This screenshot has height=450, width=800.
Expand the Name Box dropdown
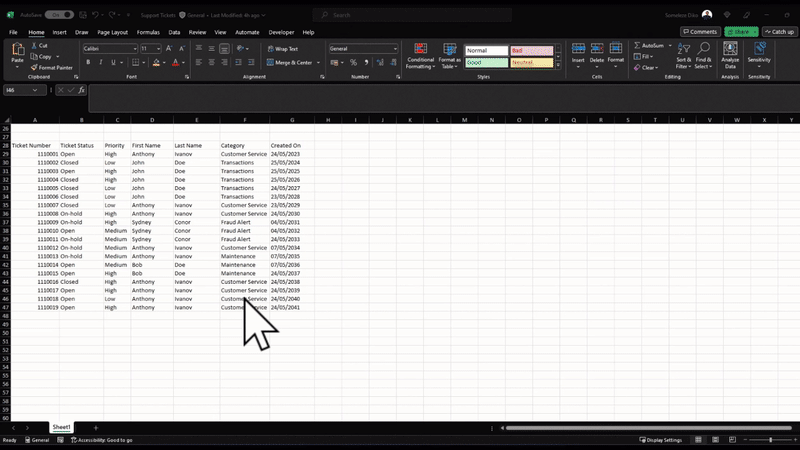[35, 90]
